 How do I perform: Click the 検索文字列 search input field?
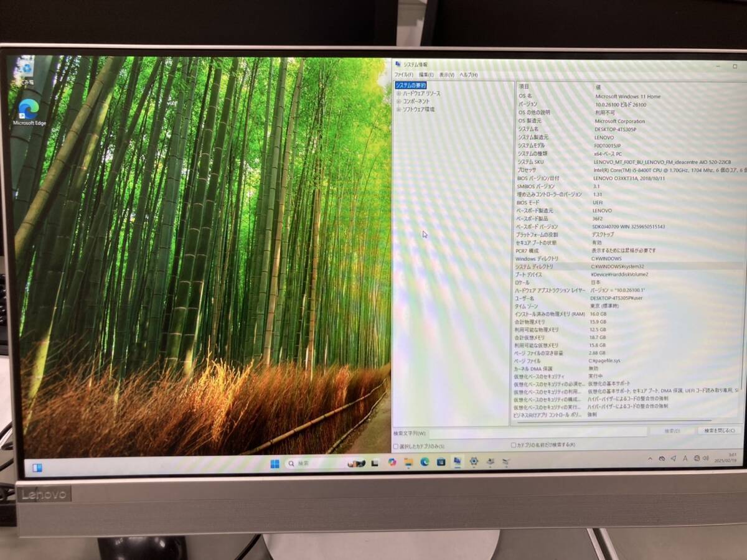click(538, 432)
